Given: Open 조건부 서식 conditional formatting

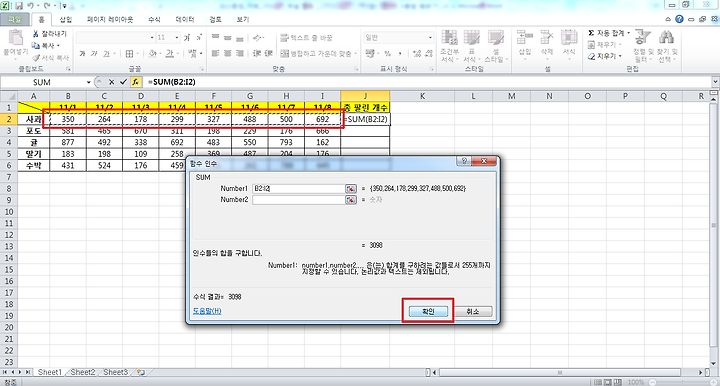Looking at the screenshot, I should click(449, 46).
